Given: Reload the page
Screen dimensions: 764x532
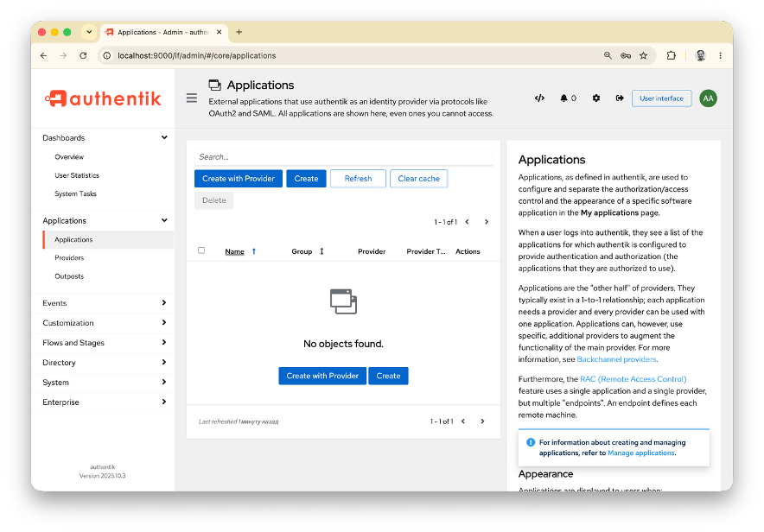Looking at the screenshot, I should pos(83,55).
